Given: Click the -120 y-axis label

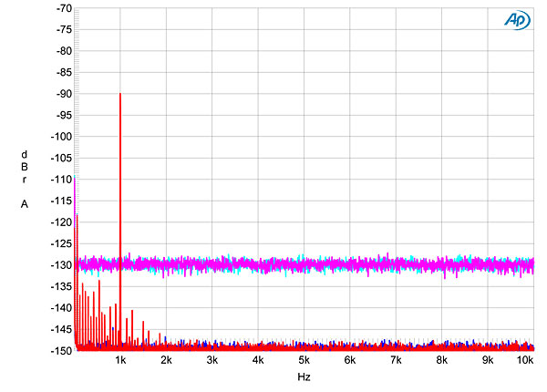Looking at the screenshot, I should pos(61,222).
